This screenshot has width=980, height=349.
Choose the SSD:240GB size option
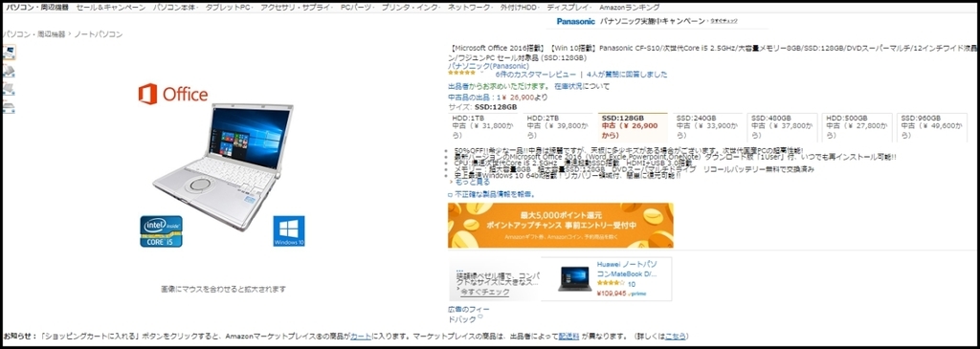707,127
